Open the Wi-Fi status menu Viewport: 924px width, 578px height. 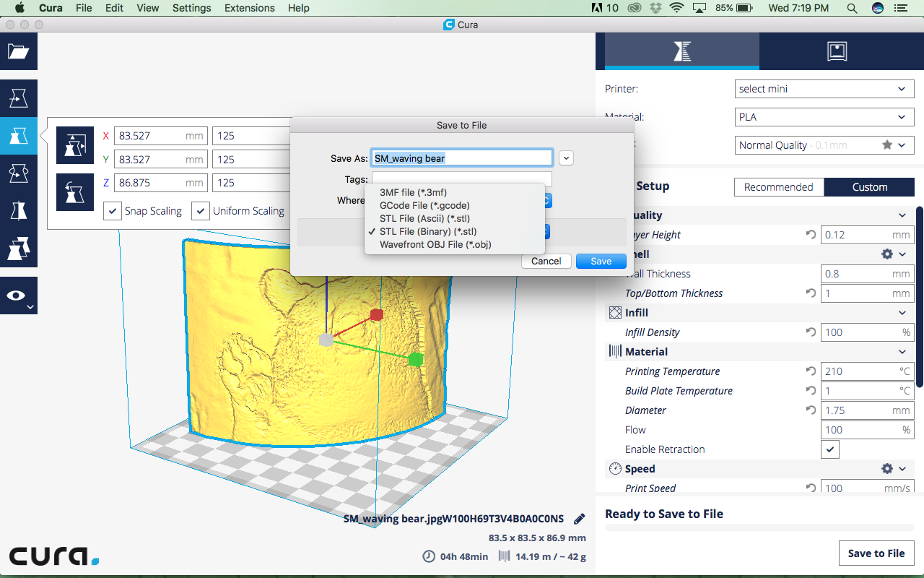pyautogui.click(x=676, y=8)
